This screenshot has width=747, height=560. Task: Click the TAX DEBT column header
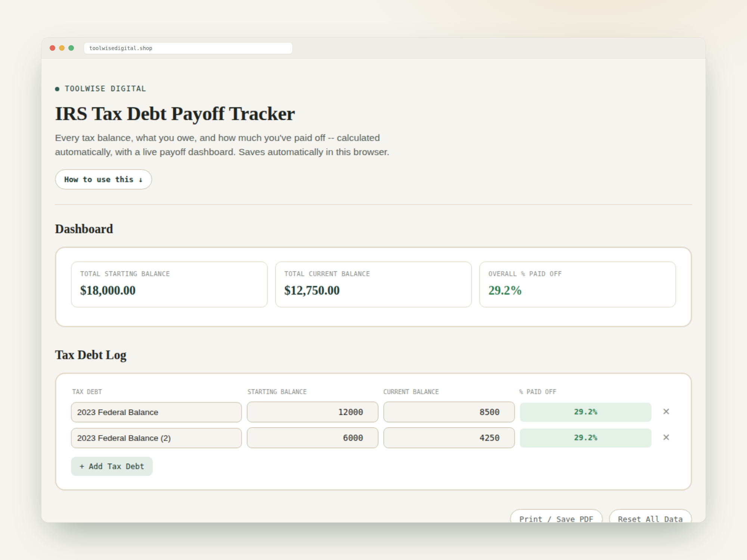87,392
